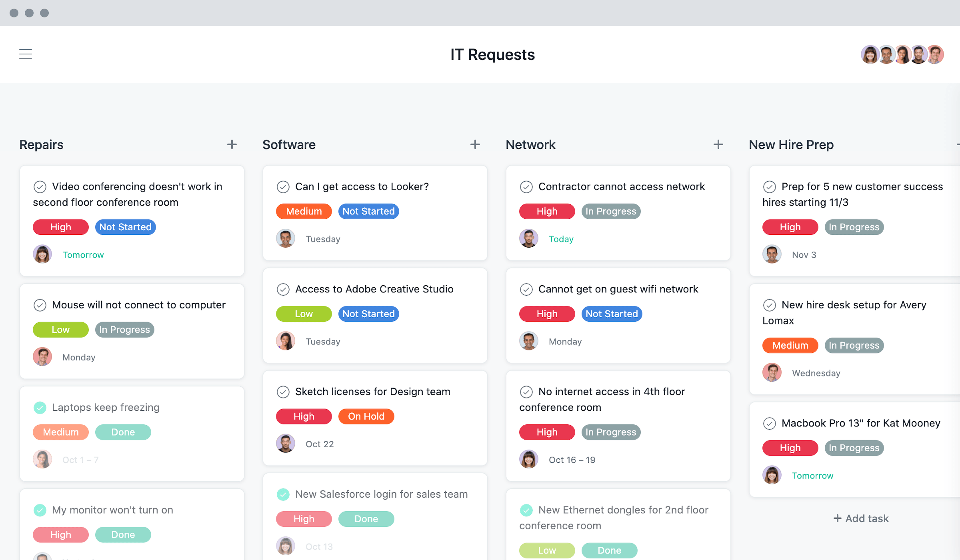The width and height of the screenshot is (960, 560).
Task: Click Low priority tag on Mouse card
Action: click(61, 329)
